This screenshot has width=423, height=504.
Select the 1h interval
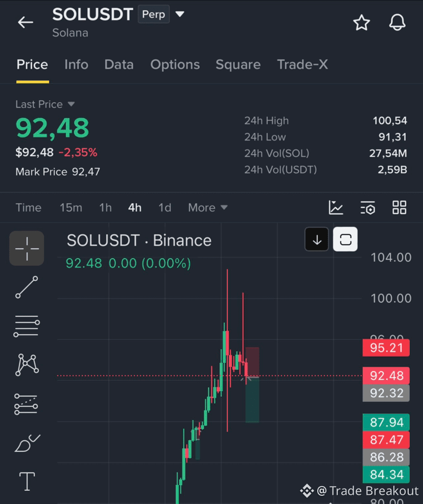(105, 208)
